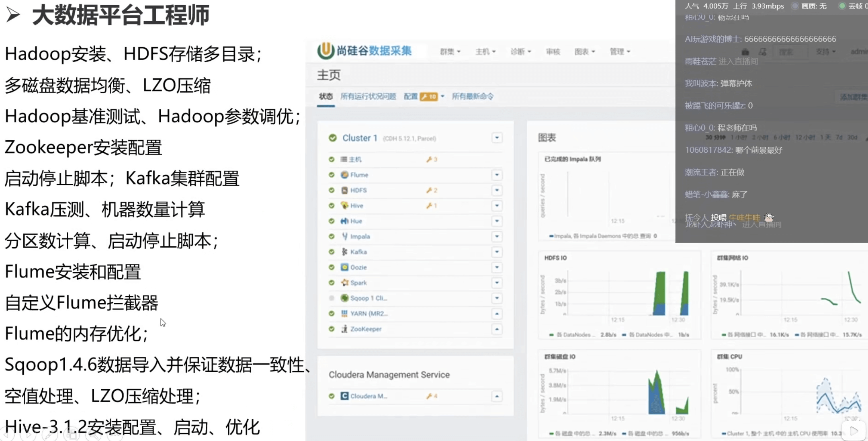Switch to the 所有运行状况问题 tab
The width and height of the screenshot is (868, 441).
(x=368, y=96)
